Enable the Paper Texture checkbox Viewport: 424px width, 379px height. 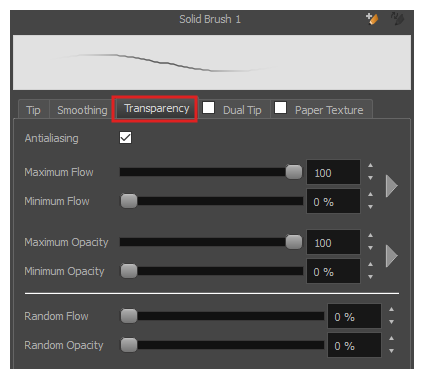coord(280,108)
